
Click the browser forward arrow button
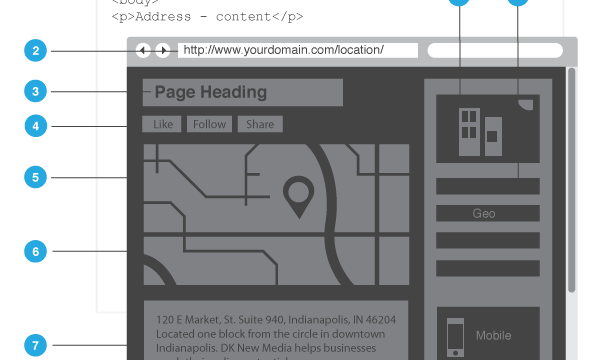coord(163,50)
